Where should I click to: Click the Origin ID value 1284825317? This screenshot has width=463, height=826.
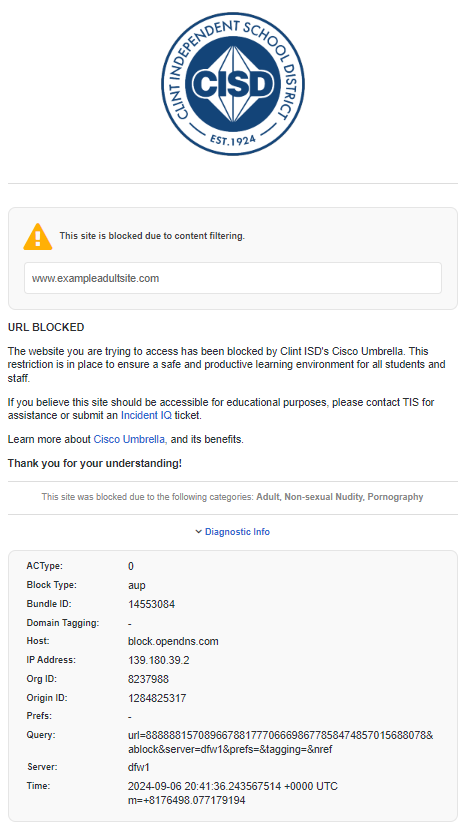tap(157, 698)
